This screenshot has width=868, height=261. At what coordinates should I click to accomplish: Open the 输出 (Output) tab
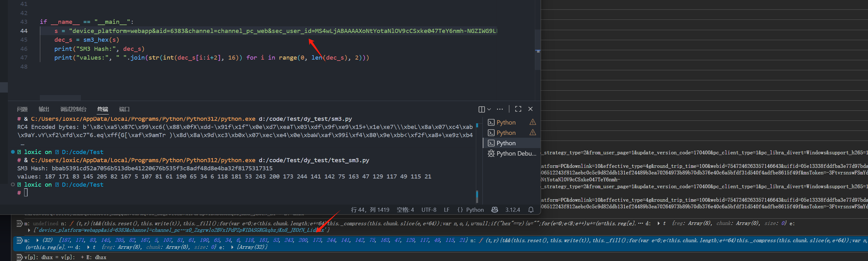(x=44, y=109)
